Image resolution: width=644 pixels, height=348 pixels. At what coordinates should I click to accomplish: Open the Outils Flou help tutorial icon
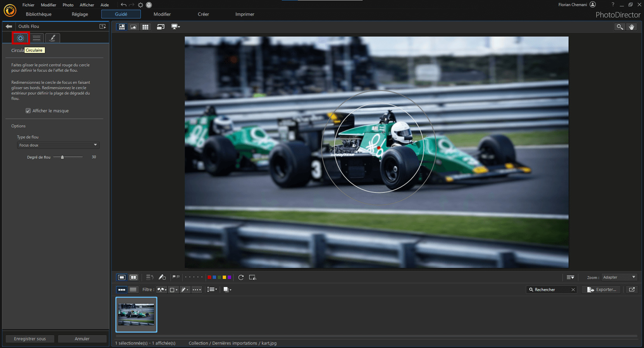click(x=103, y=27)
